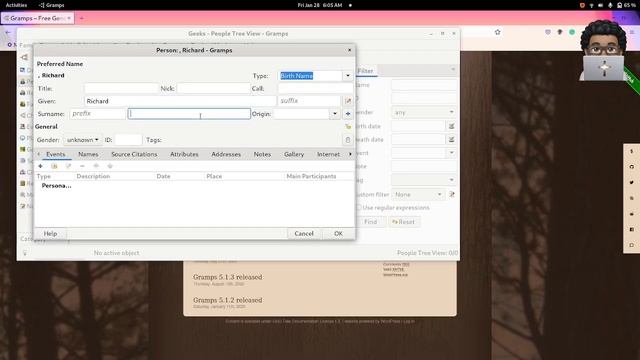
Task: Bookmark page with browser star icon
Action: click(498, 32)
